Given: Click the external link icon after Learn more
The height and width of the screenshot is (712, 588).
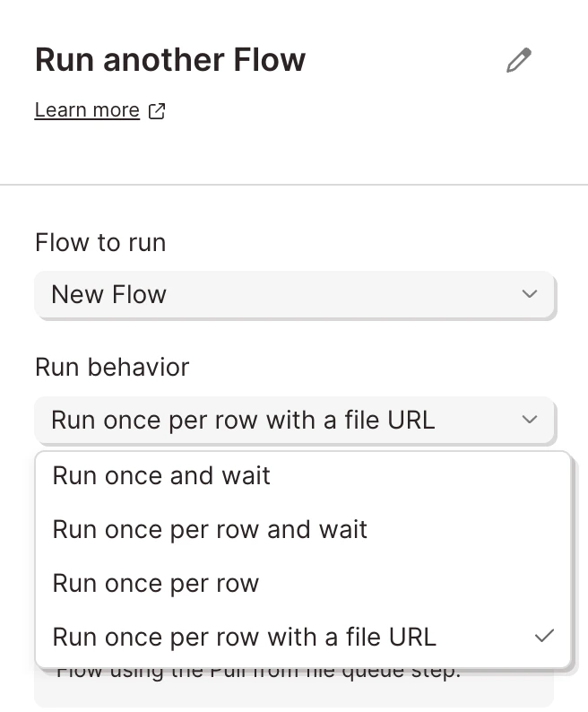Looking at the screenshot, I should (157, 111).
